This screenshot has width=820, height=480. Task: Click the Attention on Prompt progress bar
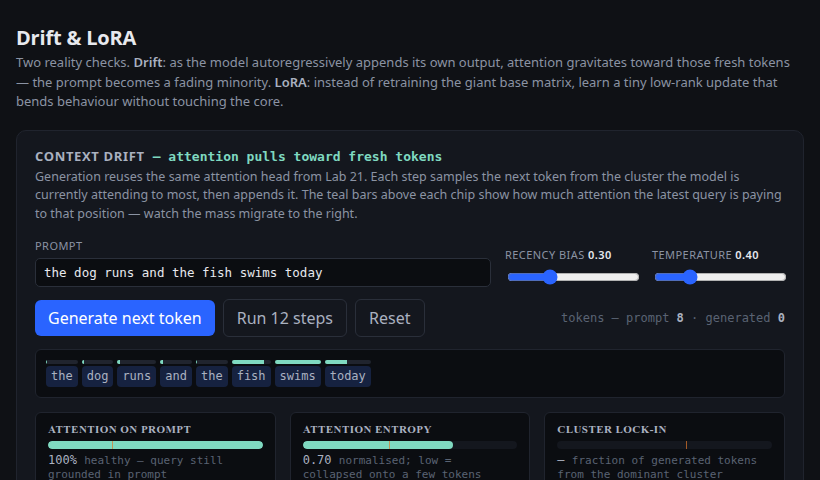[155, 445]
